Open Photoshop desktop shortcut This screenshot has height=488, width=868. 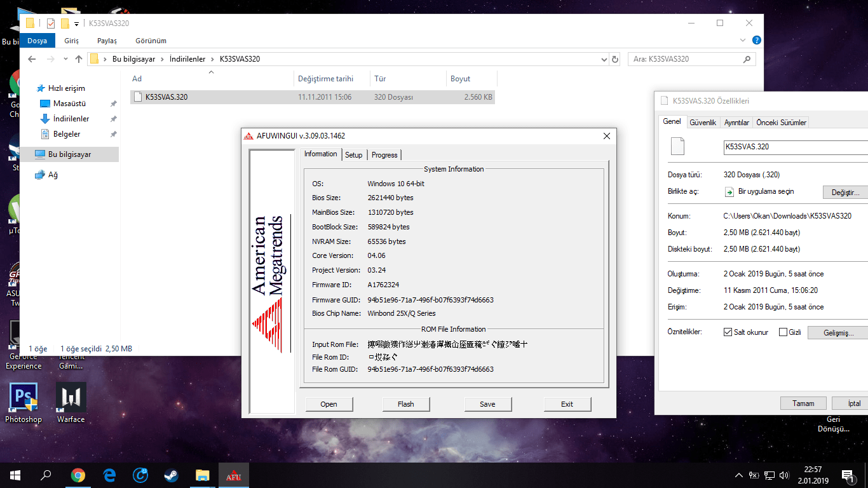click(24, 403)
